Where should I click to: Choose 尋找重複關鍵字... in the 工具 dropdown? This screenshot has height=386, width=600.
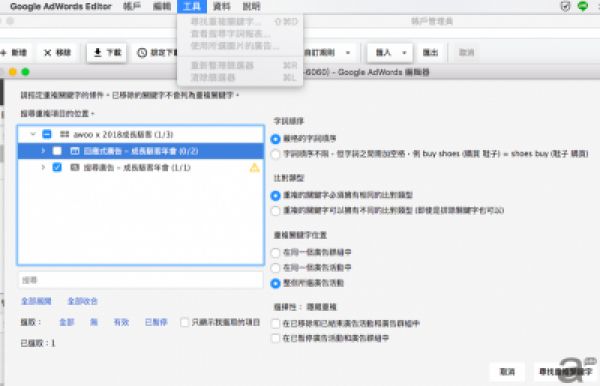(x=240, y=22)
